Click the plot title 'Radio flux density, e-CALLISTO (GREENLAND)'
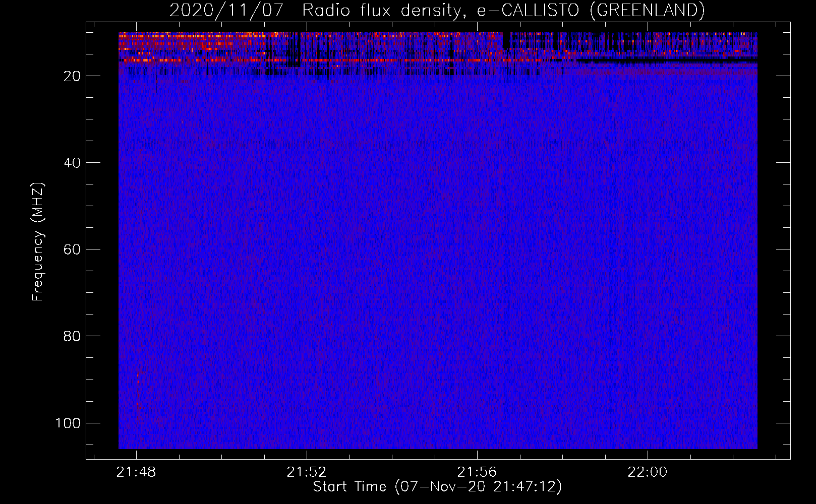 (503, 11)
